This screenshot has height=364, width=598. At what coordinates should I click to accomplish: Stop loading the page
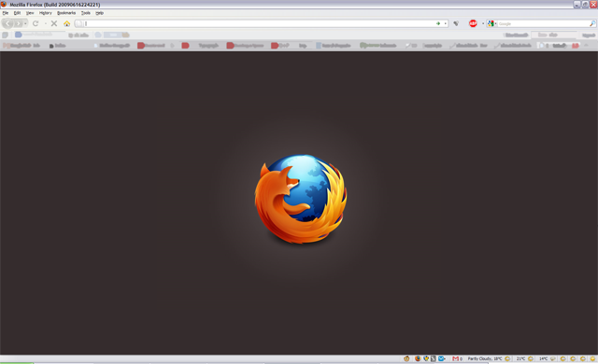[54, 23]
